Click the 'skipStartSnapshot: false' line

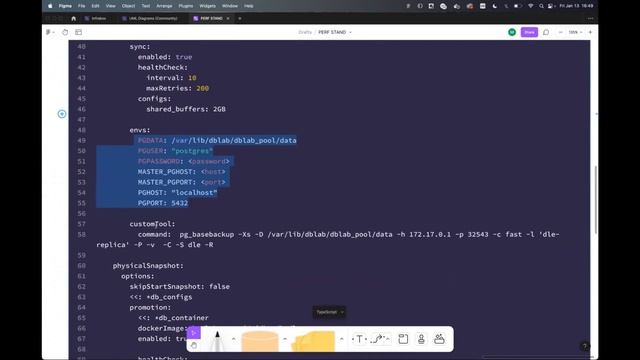[x=180, y=287]
